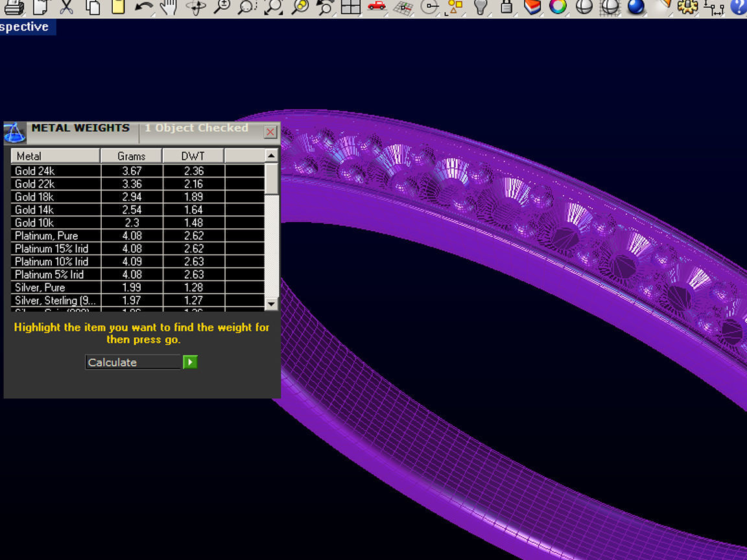Click the green go arrow beside Calculate
Viewport: 747px width, 560px height.
pos(190,362)
